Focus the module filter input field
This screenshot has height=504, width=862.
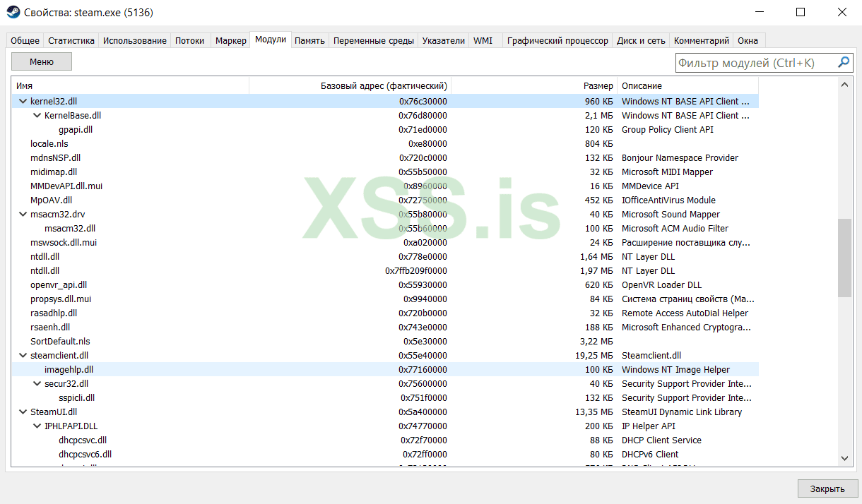756,63
